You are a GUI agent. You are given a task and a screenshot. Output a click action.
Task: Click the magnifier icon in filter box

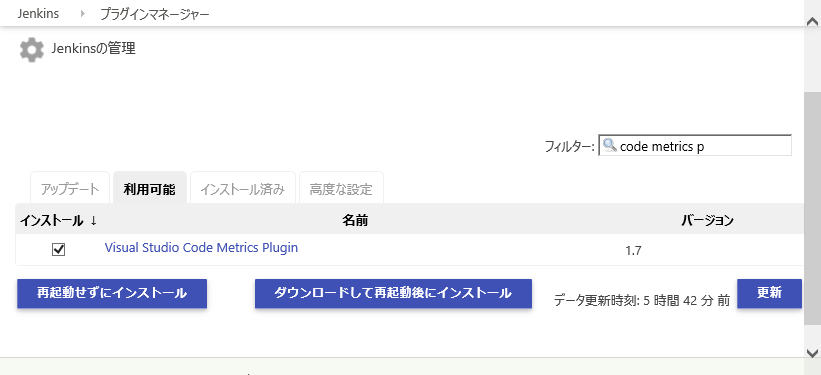[x=609, y=145]
